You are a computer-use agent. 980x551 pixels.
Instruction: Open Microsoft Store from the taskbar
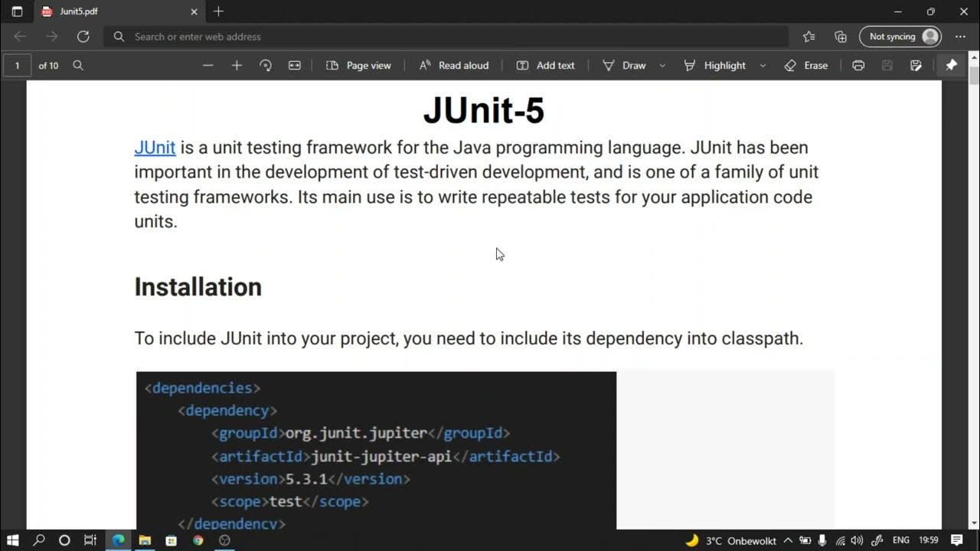[x=171, y=540]
